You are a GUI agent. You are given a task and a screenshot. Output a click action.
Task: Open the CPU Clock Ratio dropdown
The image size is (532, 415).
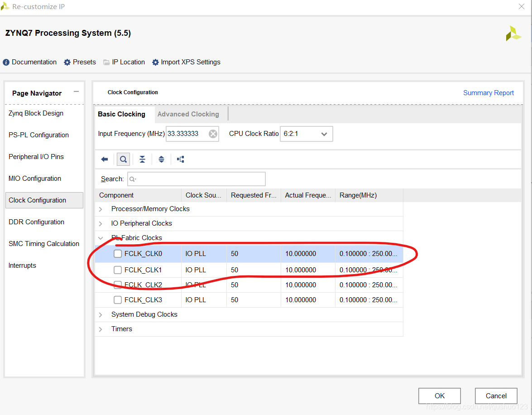coord(306,134)
